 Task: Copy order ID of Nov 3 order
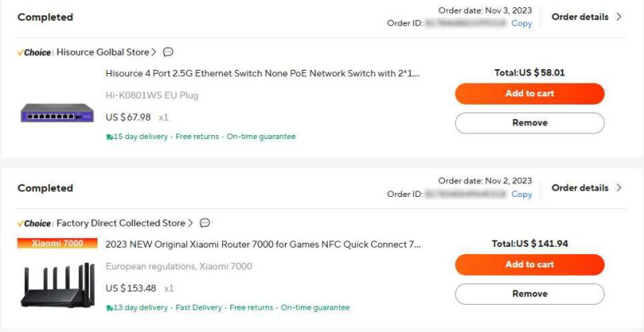(522, 23)
